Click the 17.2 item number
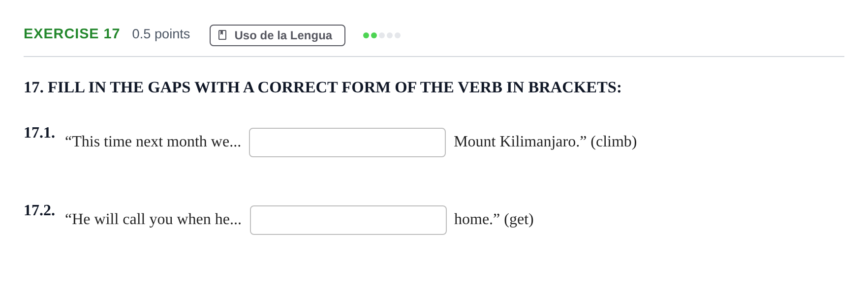 tap(39, 210)
